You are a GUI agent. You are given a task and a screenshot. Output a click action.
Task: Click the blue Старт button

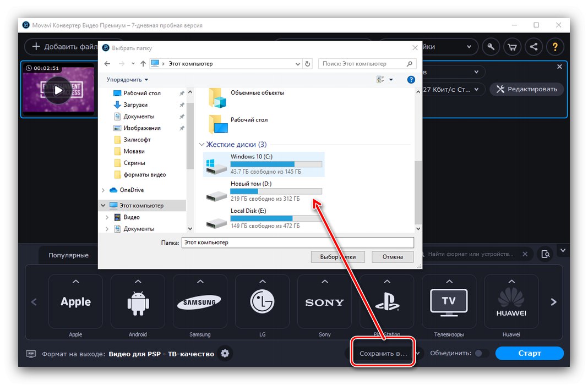click(x=530, y=353)
